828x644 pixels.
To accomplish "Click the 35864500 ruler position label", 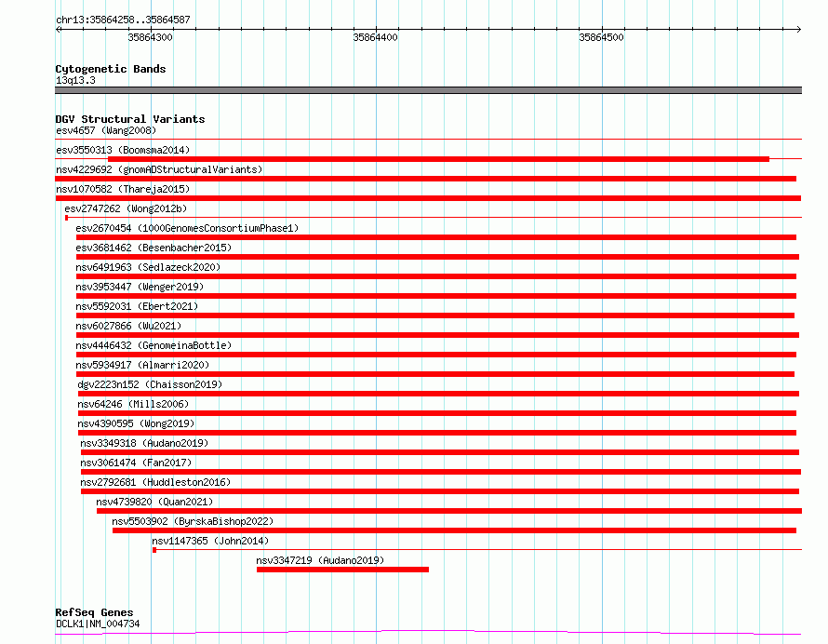I will point(601,37).
